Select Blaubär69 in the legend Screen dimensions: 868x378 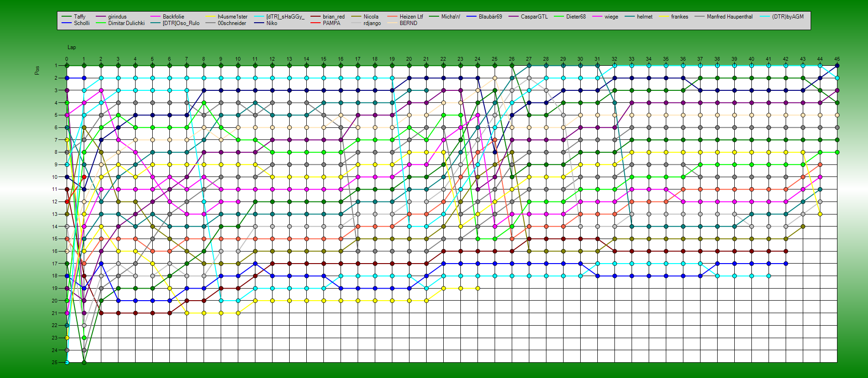(490, 17)
